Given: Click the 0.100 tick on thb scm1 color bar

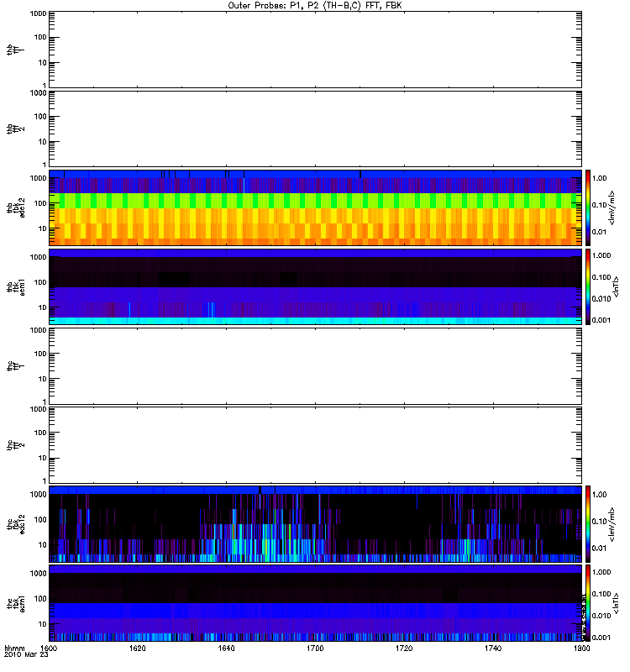Looking at the screenshot, I should click(601, 277).
